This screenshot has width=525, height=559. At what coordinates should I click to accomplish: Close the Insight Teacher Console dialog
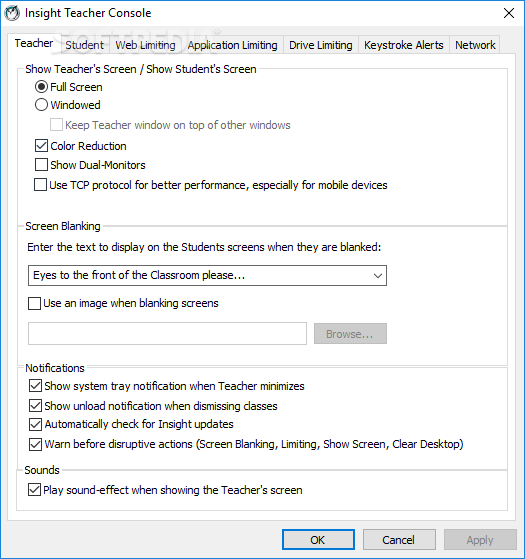[x=509, y=13]
